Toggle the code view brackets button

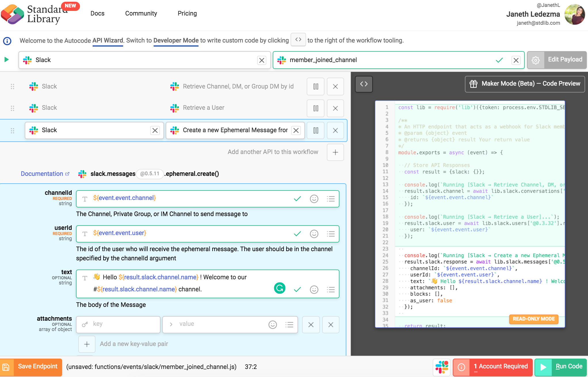(364, 84)
